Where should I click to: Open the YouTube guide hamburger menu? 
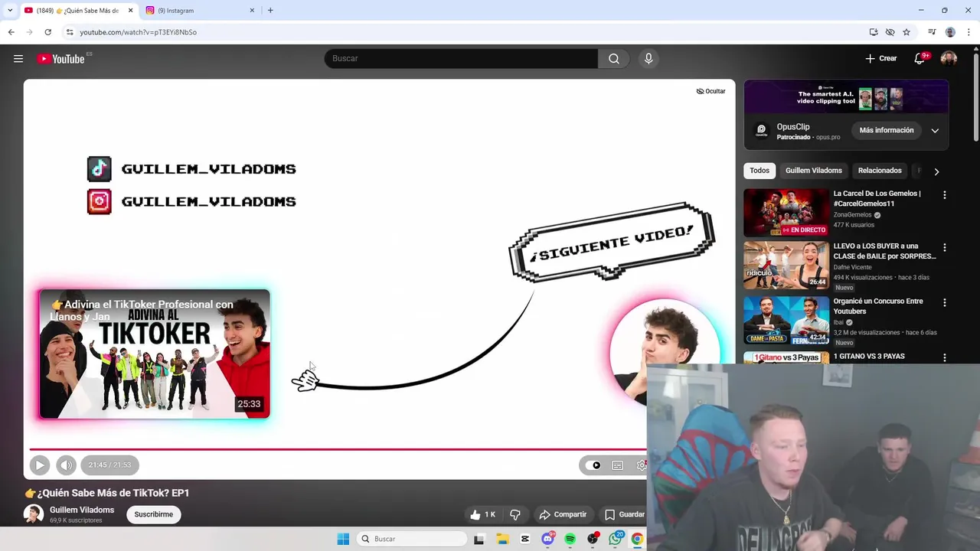[x=18, y=59]
